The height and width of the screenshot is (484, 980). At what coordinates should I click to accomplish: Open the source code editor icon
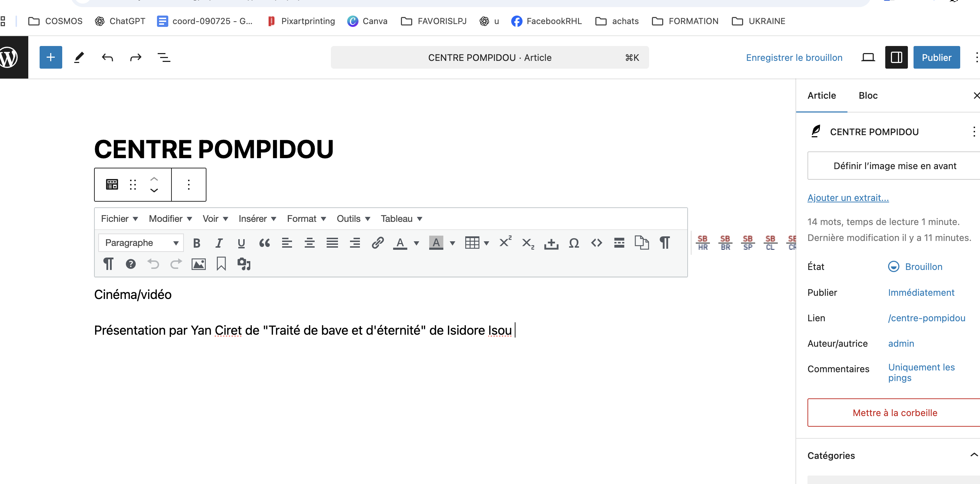[x=596, y=243]
